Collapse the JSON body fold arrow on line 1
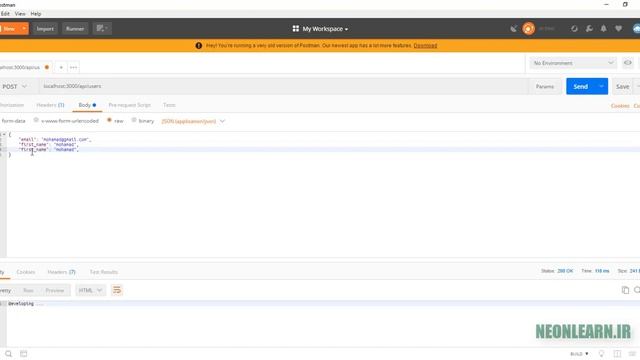 (x=4, y=134)
